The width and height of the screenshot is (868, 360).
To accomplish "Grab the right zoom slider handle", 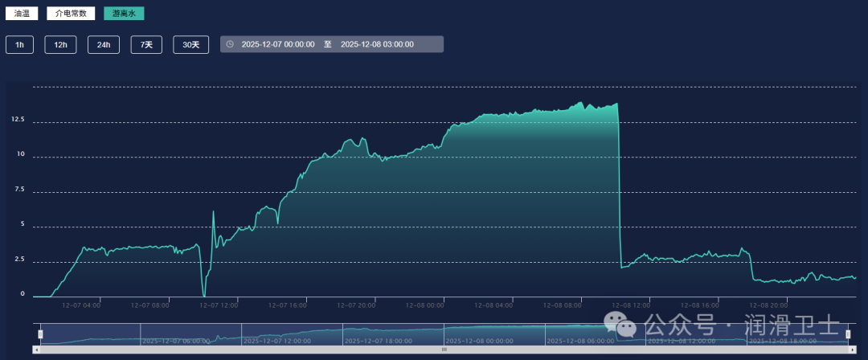I will pyautogui.click(x=848, y=334).
